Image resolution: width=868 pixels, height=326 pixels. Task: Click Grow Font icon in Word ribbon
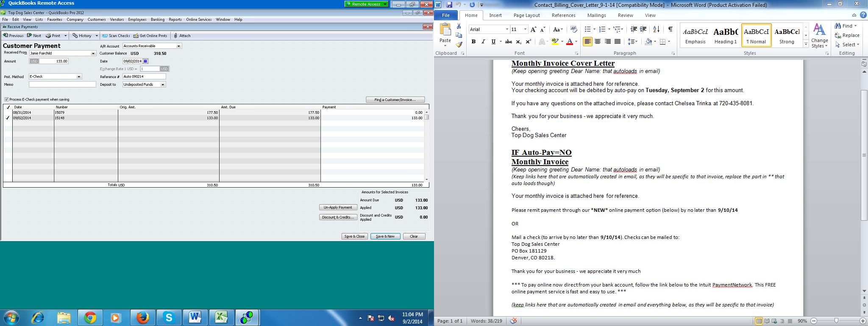pyautogui.click(x=534, y=29)
